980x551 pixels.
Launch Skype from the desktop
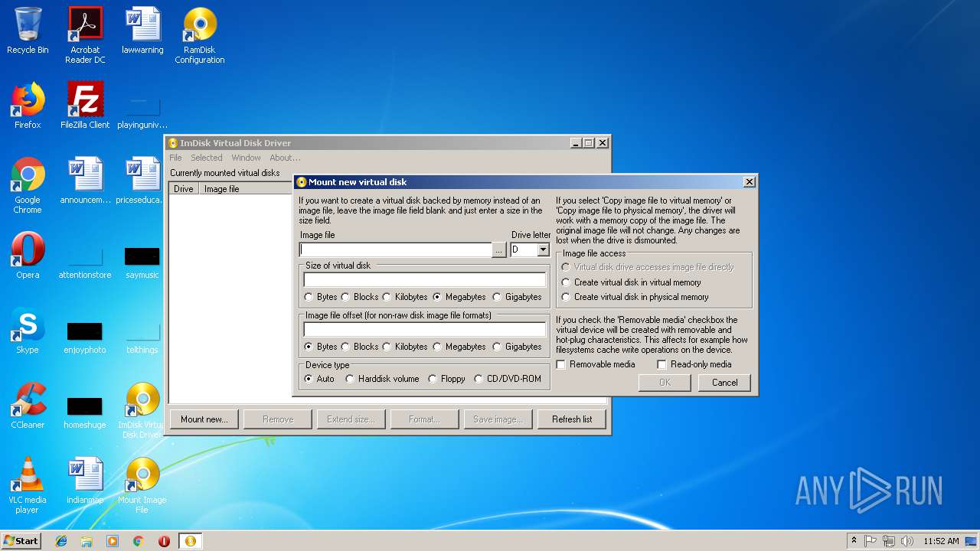pyautogui.click(x=28, y=331)
